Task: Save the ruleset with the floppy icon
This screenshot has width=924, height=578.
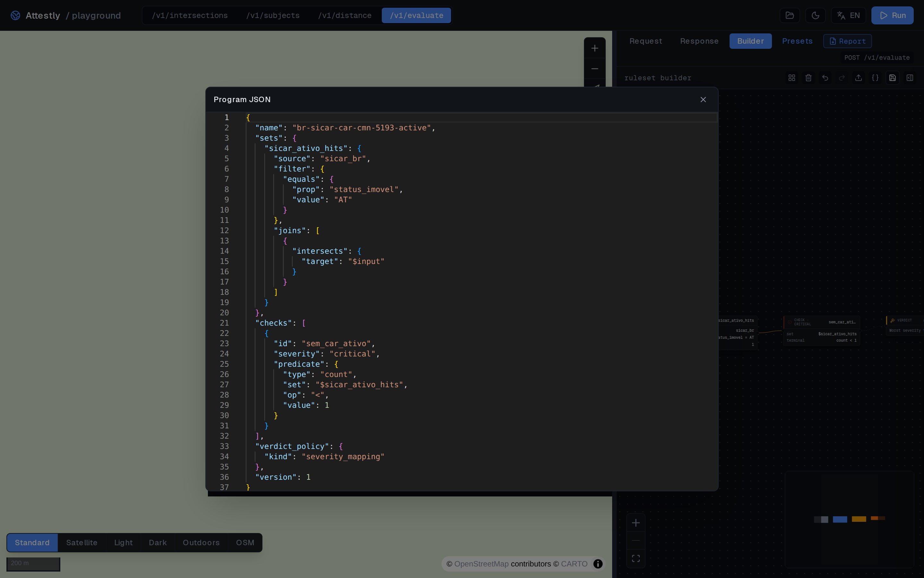Action: (892, 78)
